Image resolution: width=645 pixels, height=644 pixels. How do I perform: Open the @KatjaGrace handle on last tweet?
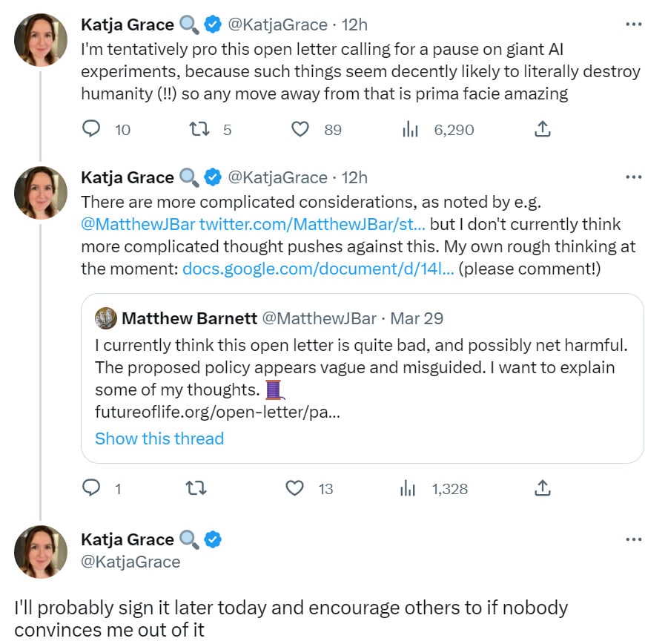point(130,562)
